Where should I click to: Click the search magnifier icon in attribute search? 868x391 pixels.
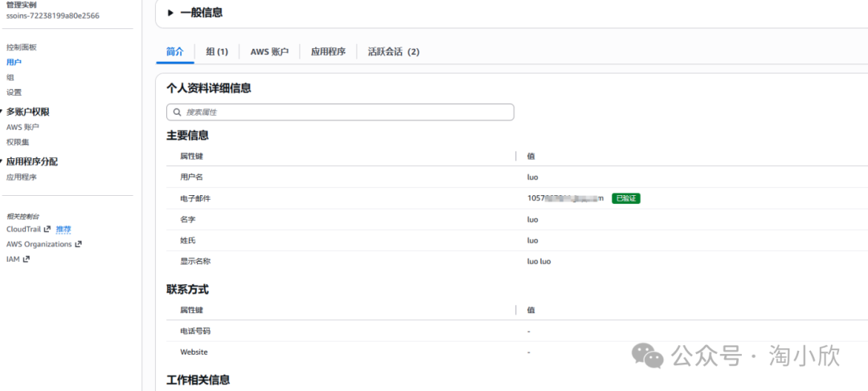(x=176, y=112)
